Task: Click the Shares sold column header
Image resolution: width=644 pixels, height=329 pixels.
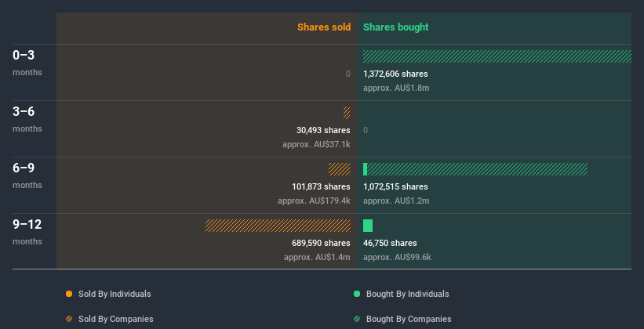Action: 324,27
